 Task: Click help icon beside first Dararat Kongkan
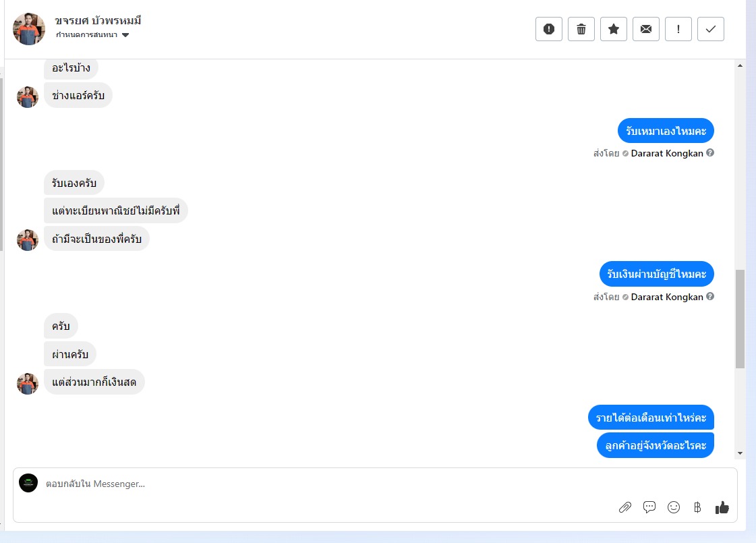[710, 153]
